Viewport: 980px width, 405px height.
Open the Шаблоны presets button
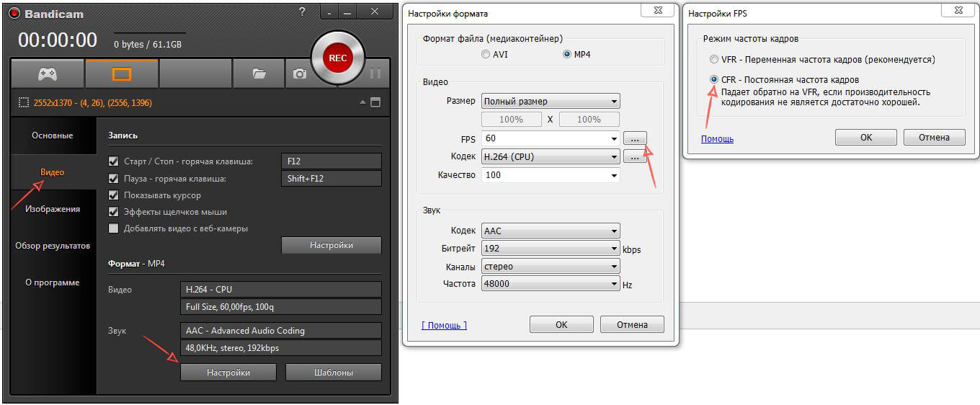[x=334, y=373]
